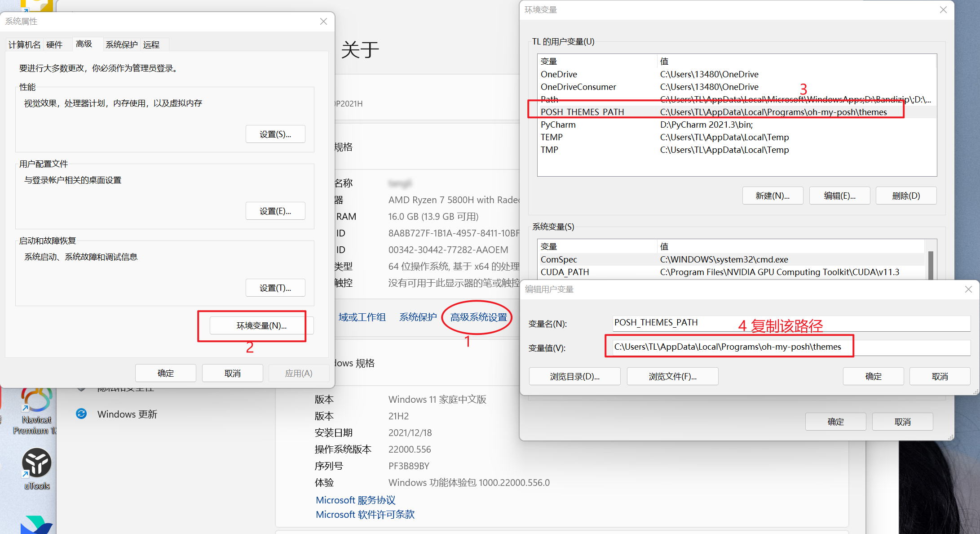Open Windows 更新 settings item
This screenshot has width=980, height=534.
click(x=127, y=414)
